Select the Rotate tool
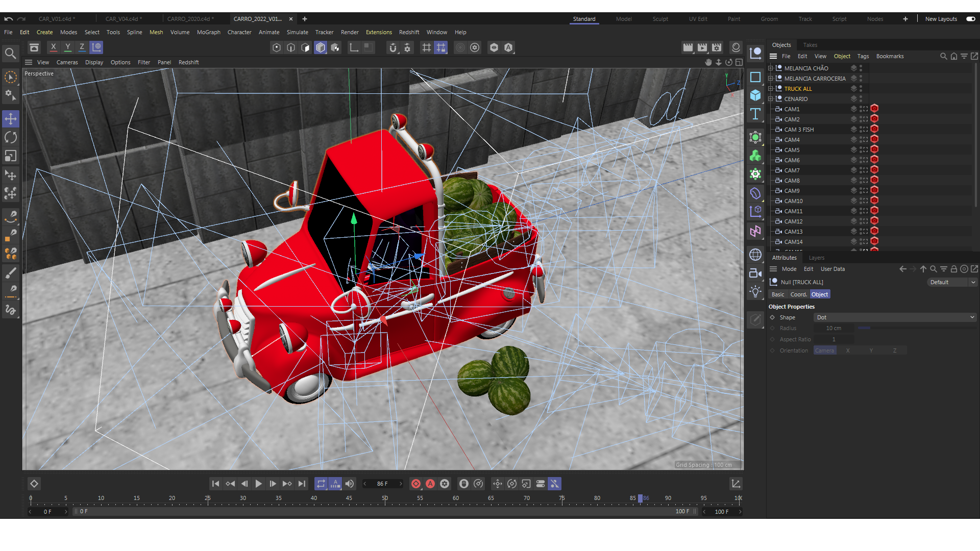980x551 pixels. 11,137
